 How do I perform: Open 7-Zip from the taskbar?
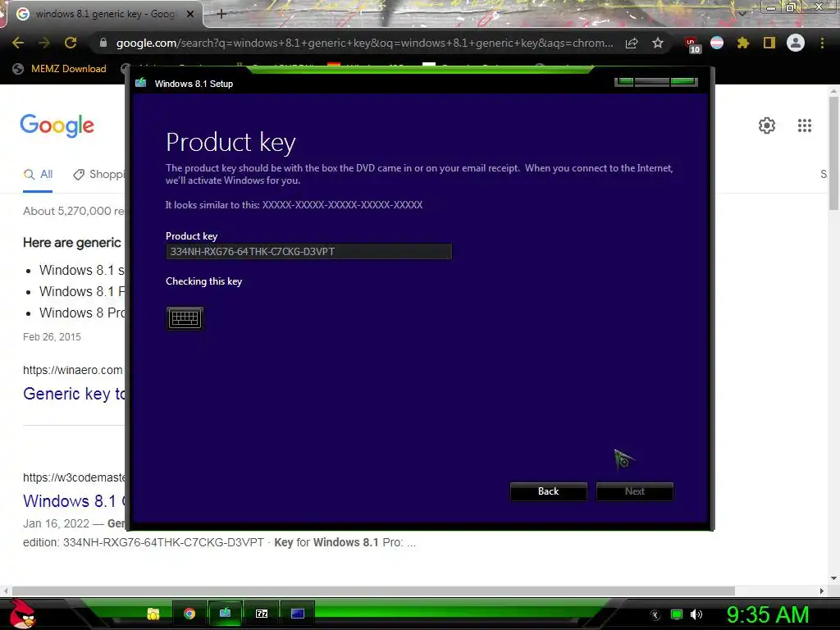click(262, 614)
